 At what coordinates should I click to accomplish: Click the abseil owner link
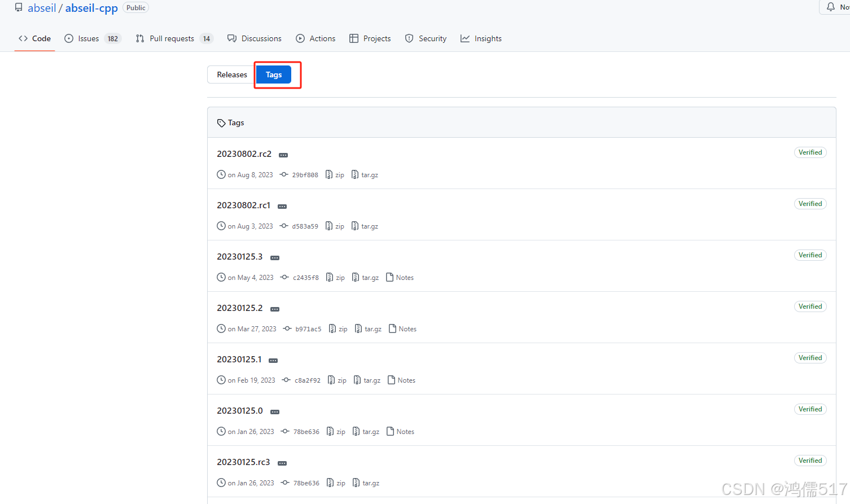42,8
